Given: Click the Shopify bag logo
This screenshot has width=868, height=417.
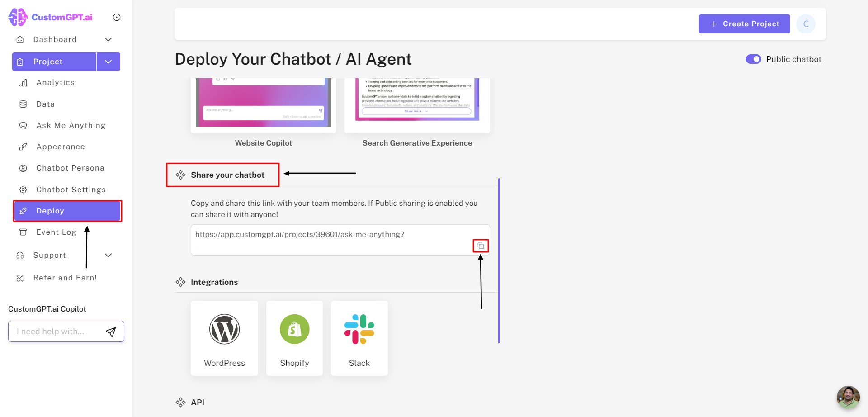Looking at the screenshot, I should tap(294, 329).
